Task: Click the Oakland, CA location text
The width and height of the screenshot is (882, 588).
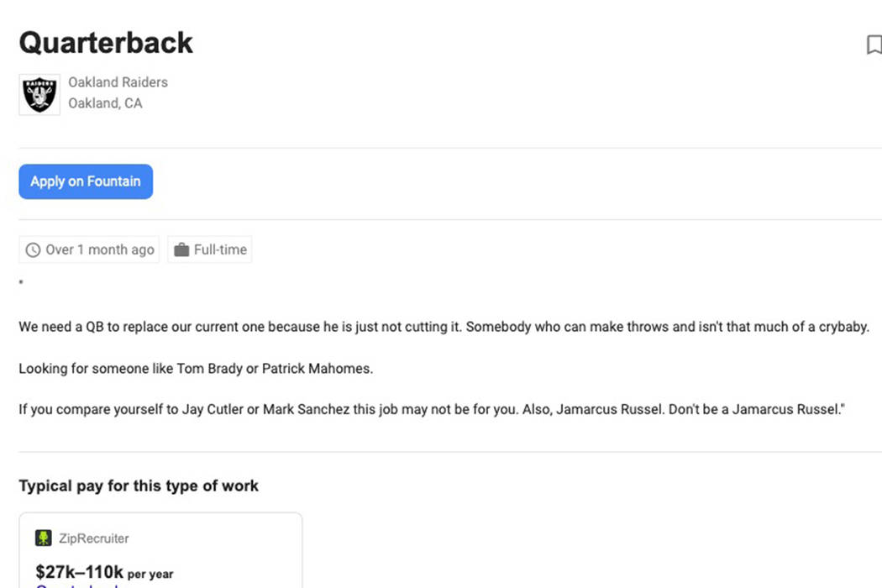Action: (x=105, y=103)
